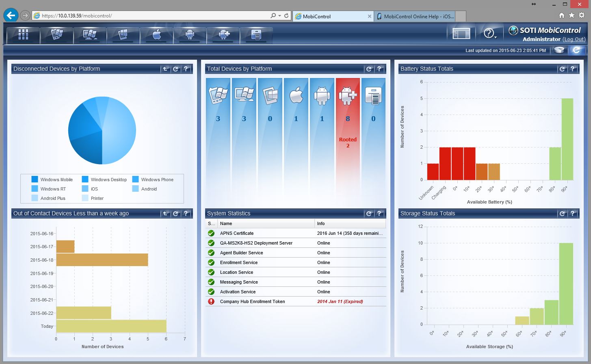The width and height of the screenshot is (591, 364).
Task: Click the browser address bar URL
Action: click(x=77, y=16)
